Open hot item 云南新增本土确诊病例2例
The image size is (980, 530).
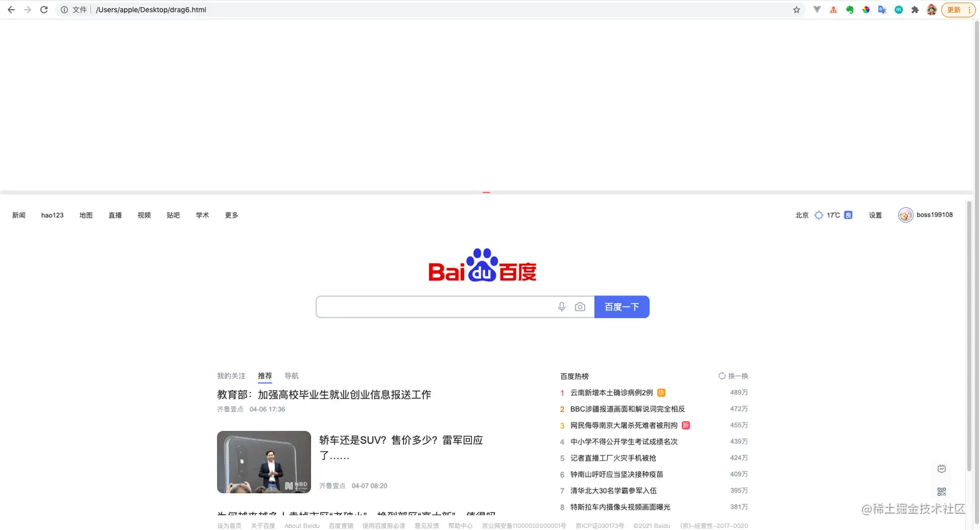tap(612, 393)
